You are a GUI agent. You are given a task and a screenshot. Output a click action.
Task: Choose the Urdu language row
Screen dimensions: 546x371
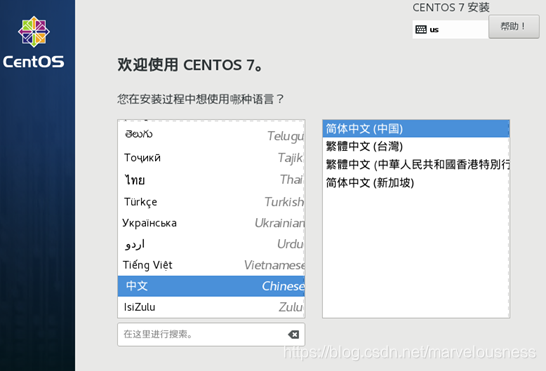point(211,244)
